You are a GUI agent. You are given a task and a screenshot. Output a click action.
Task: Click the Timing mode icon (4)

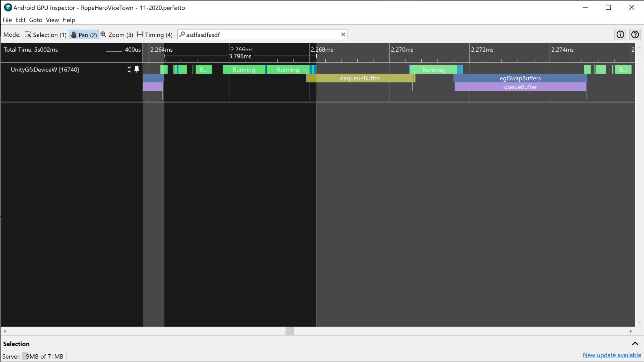point(140,34)
